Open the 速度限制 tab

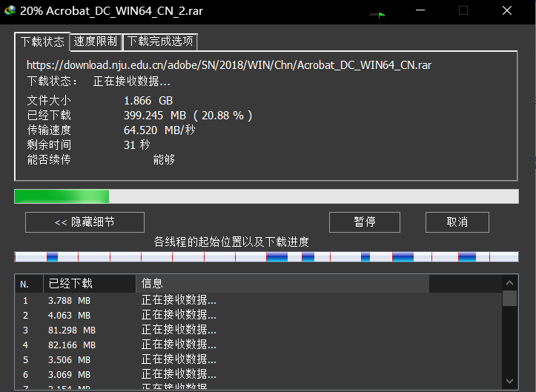[96, 41]
